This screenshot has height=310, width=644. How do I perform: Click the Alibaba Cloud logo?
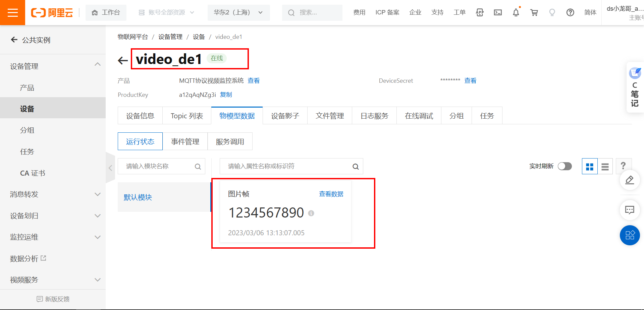point(52,13)
